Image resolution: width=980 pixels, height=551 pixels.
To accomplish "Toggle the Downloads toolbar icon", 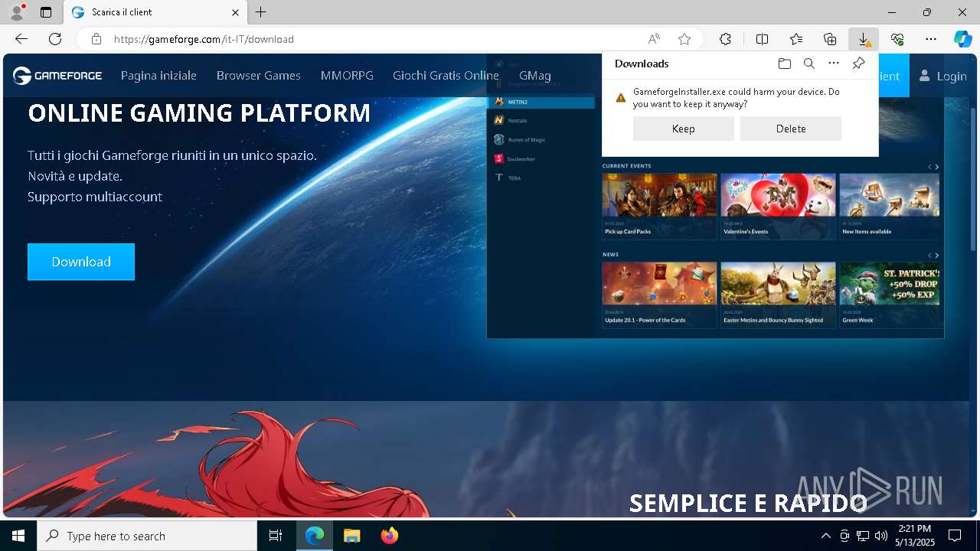I will tap(864, 39).
